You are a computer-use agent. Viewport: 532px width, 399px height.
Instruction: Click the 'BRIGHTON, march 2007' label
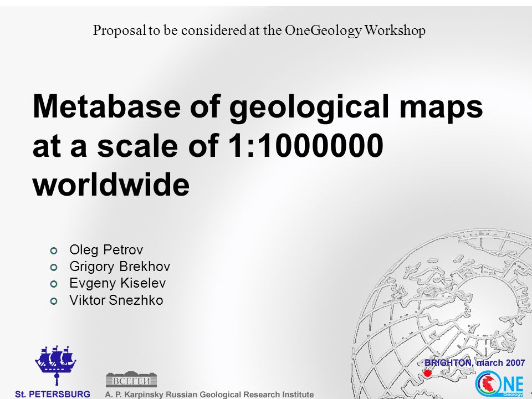[x=475, y=362]
